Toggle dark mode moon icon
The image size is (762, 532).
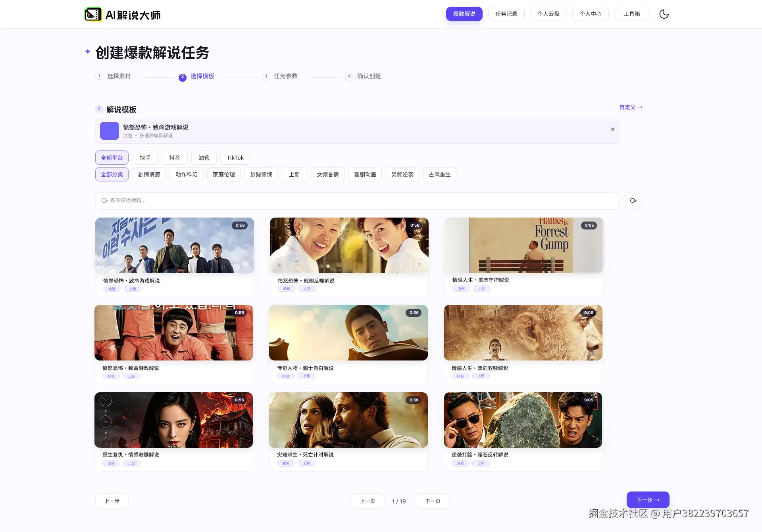tap(664, 14)
